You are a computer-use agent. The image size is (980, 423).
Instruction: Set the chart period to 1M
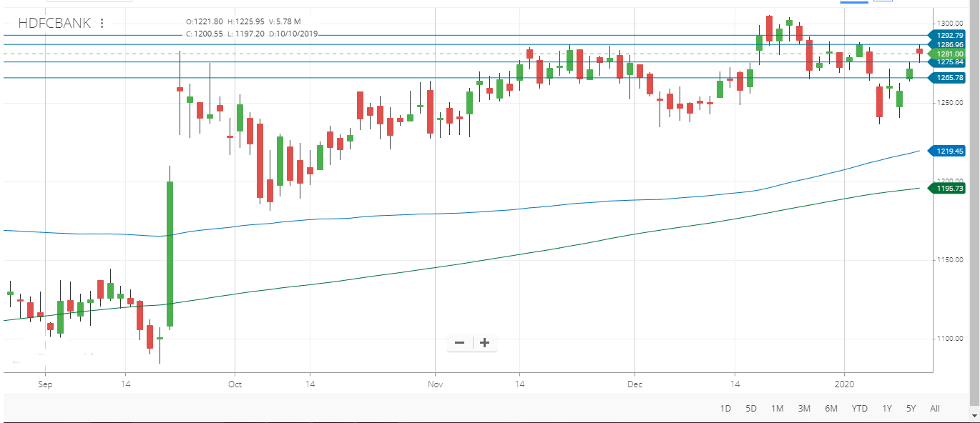tap(777, 409)
